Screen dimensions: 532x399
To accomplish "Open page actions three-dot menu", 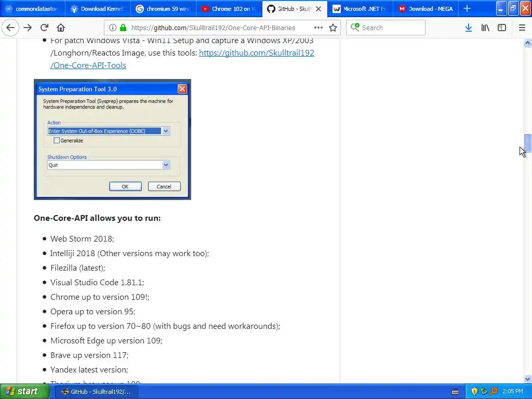I will [x=318, y=28].
